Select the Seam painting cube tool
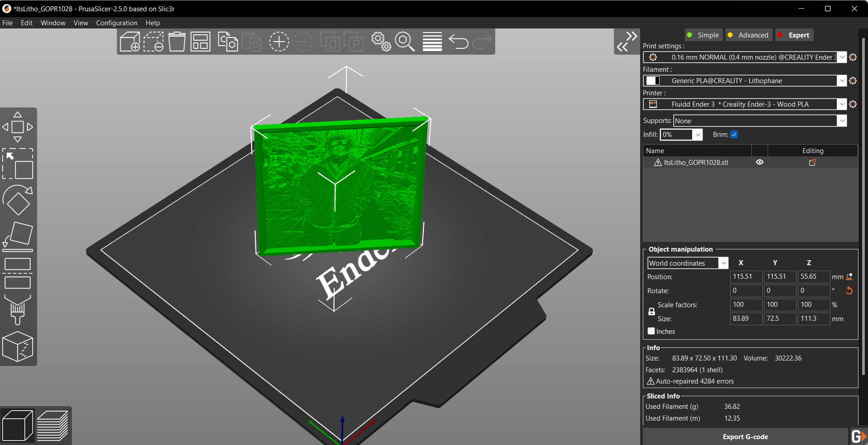 coord(18,347)
